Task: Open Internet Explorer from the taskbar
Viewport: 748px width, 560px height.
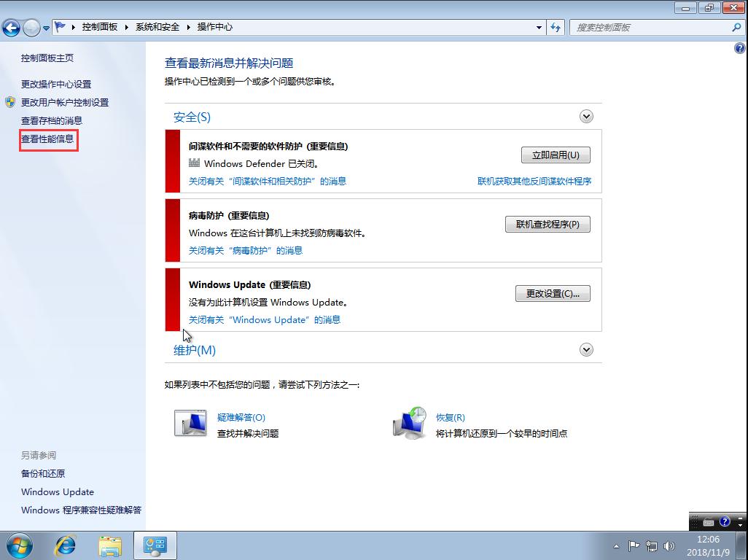Action: coord(65,545)
